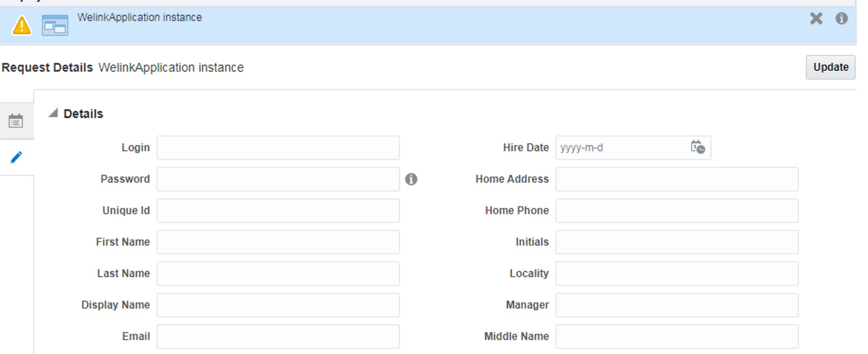
Task: Focus the Locality input field
Action: coord(677,274)
